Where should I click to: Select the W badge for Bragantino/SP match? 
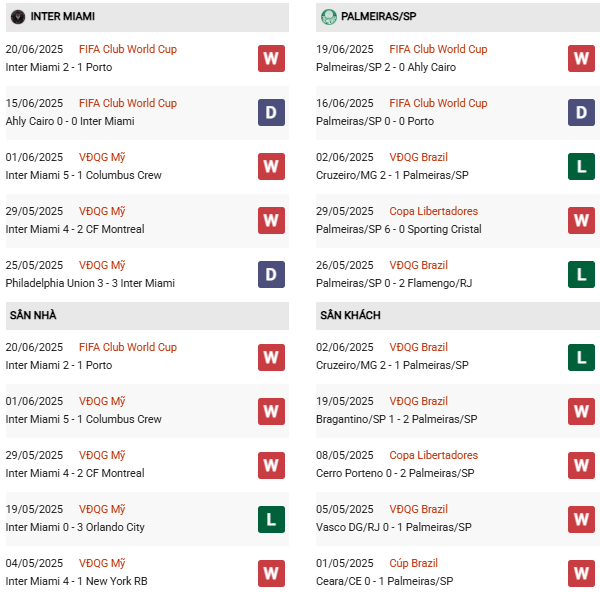[x=581, y=411]
